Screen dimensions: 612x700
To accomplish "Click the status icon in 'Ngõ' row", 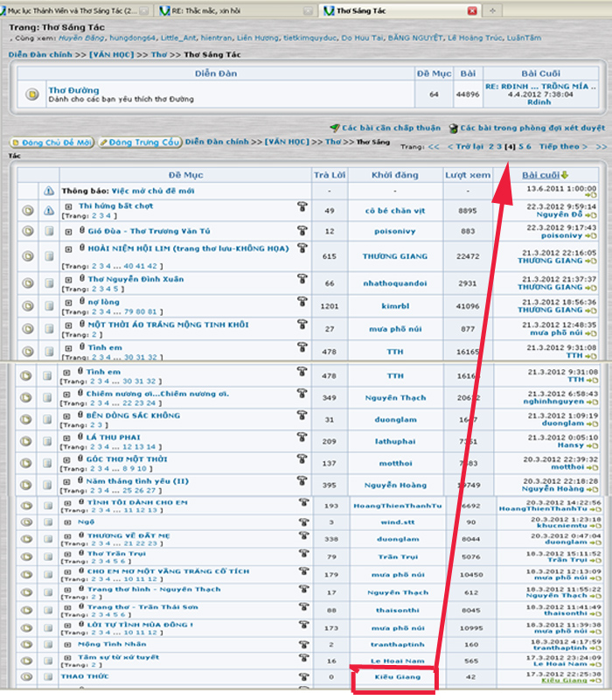I will tap(27, 521).
